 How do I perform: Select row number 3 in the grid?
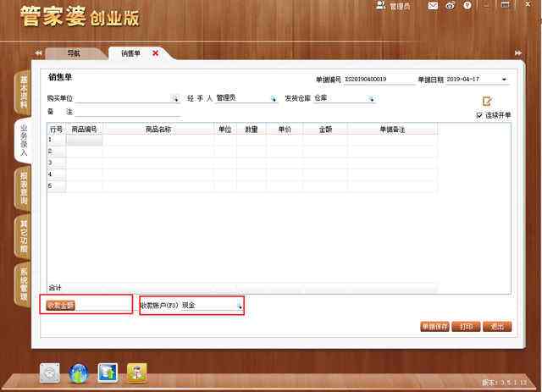pyautogui.click(x=57, y=163)
